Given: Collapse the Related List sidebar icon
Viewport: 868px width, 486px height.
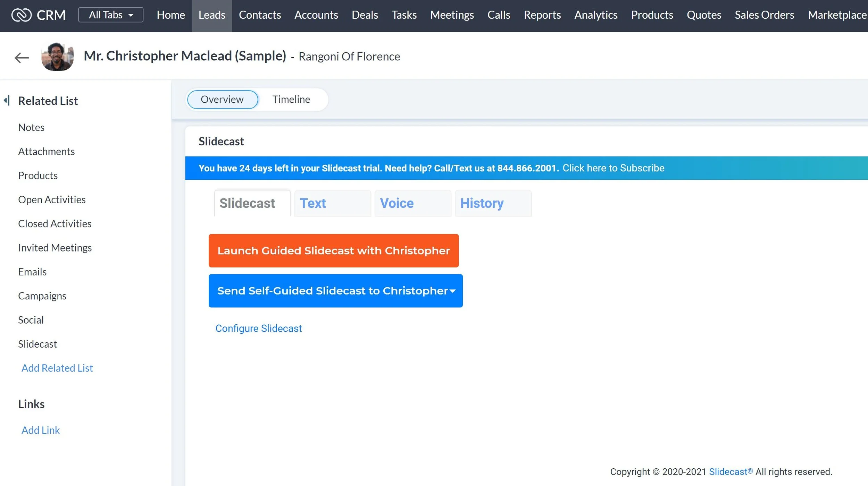Looking at the screenshot, I should coord(7,101).
